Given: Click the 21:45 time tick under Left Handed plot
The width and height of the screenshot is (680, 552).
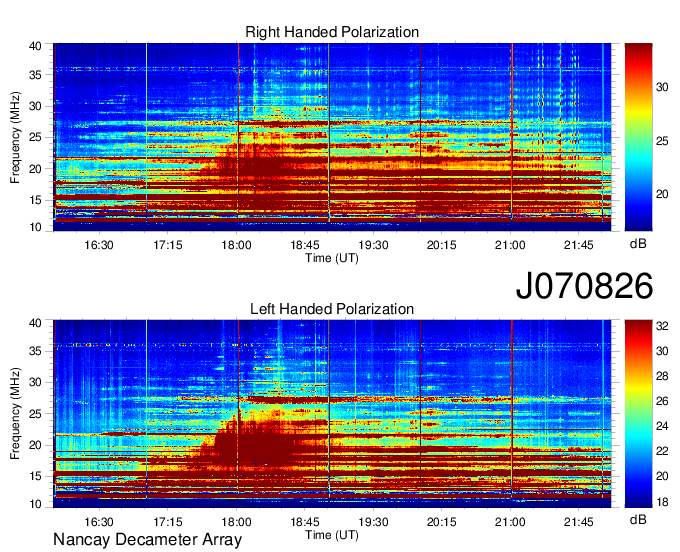Looking at the screenshot, I should pyautogui.click(x=579, y=522).
